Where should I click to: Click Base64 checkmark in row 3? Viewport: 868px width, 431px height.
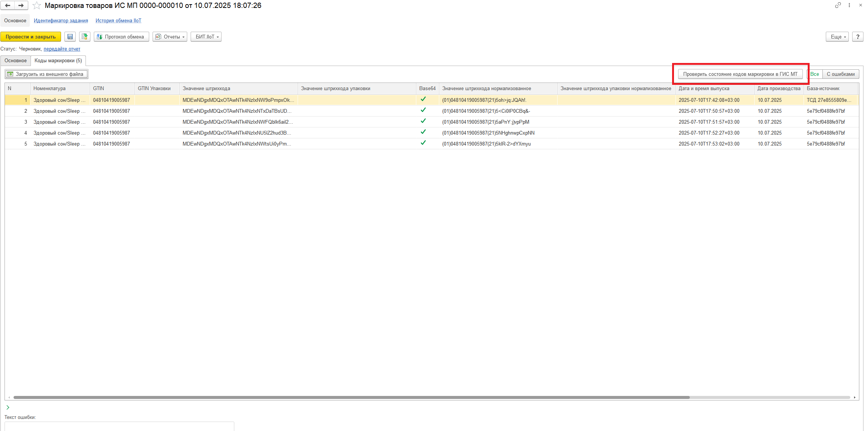(x=423, y=121)
